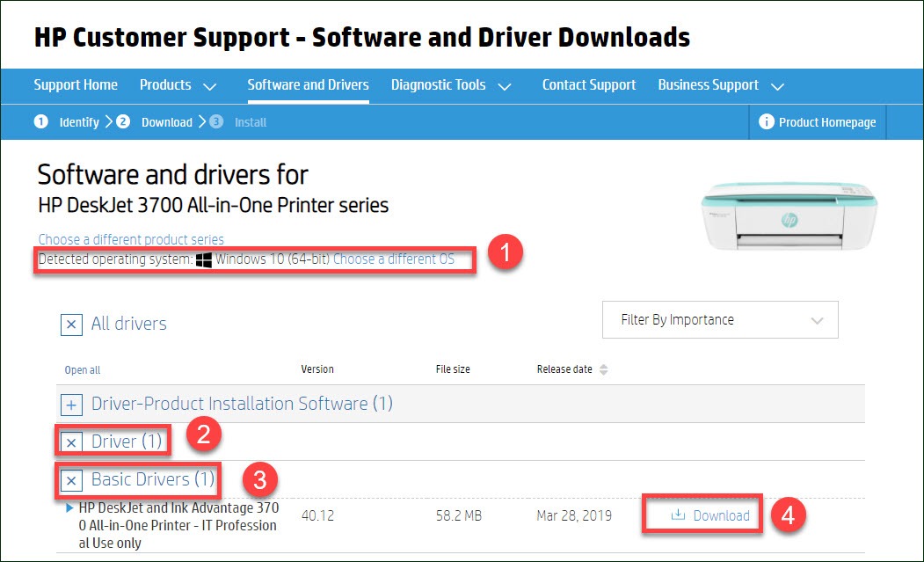Open the Diagnostic Tools menu chevron
Image resolution: width=924 pixels, height=562 pixels.
click(x=505, y=86)
